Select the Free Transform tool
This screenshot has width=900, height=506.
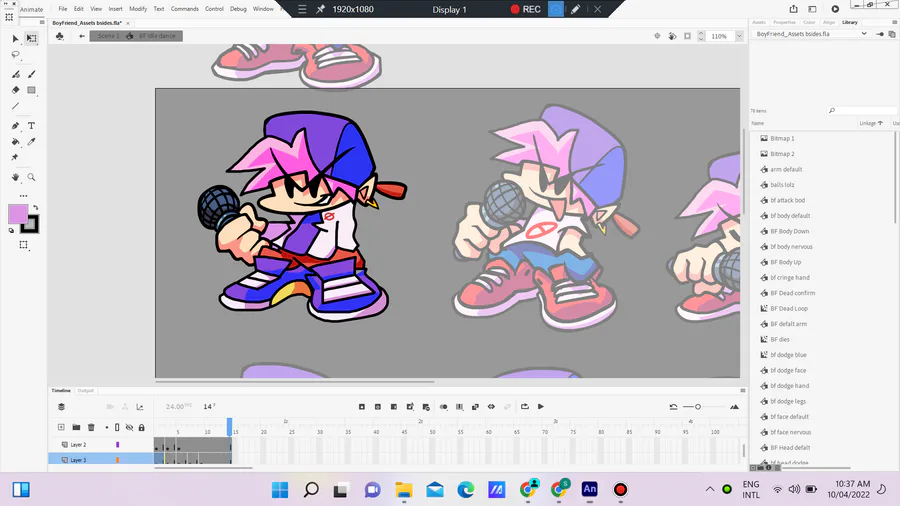tap(32, 38)
